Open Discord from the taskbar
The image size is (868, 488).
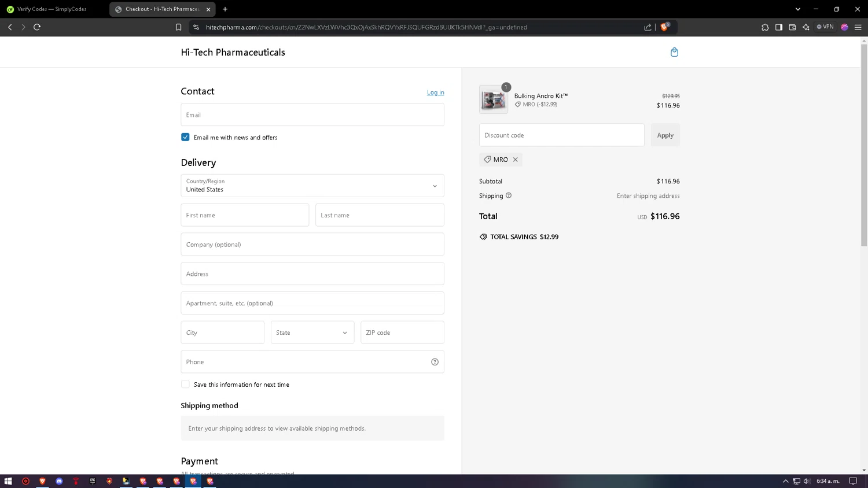59,481
